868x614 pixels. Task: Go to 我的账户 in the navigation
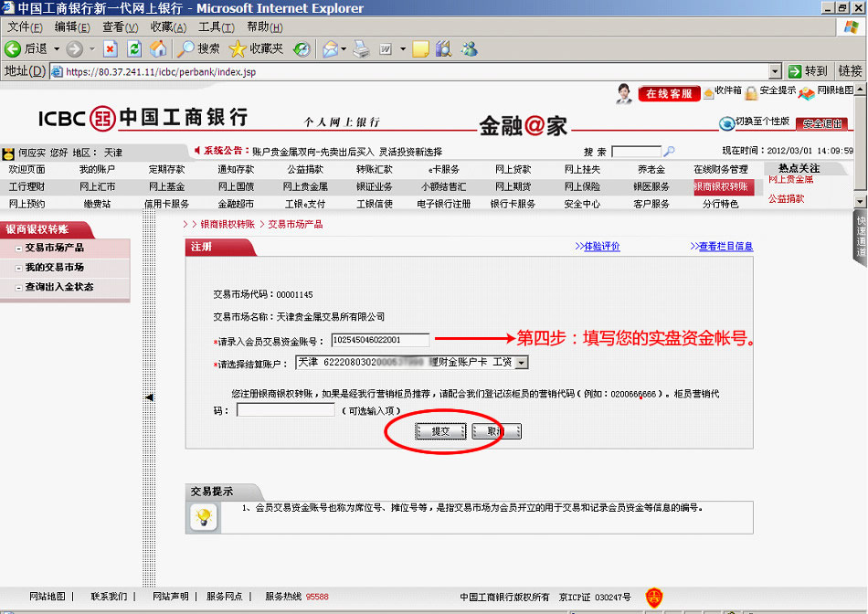click(x=97, y=169)
